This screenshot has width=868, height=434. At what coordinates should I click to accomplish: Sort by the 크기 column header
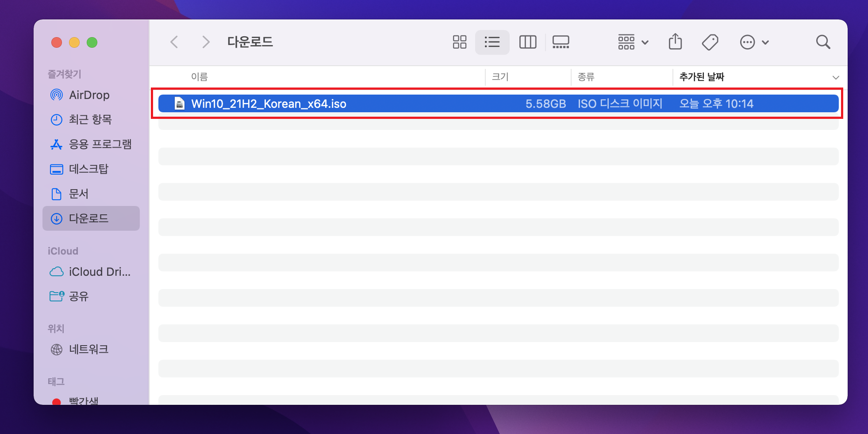click(x=500, y=77)
